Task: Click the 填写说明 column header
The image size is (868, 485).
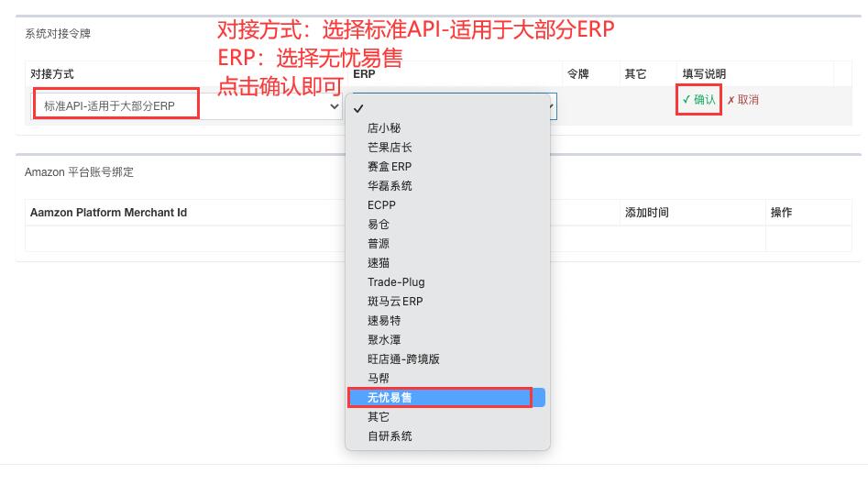Action: point(704,74)
